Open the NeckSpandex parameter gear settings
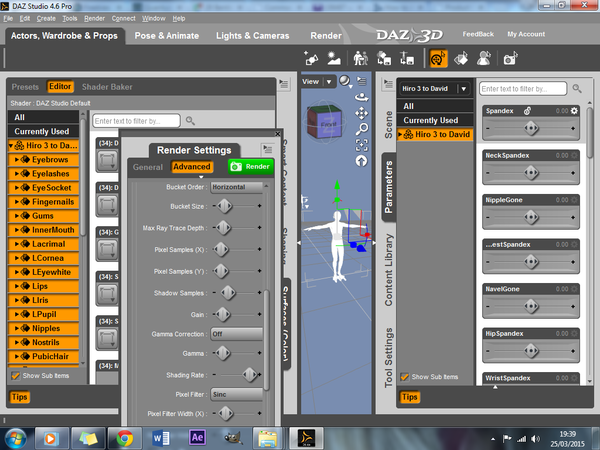 [x=574, y=155]
